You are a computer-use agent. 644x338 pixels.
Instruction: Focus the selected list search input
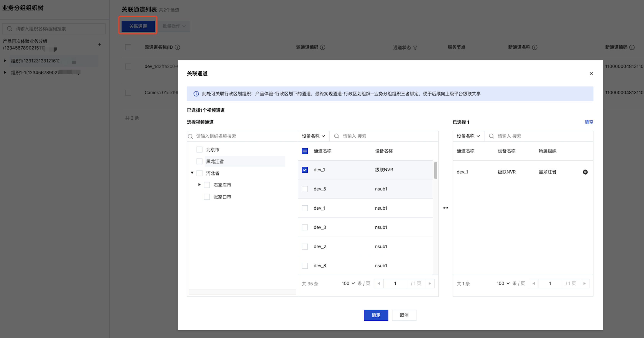pos(539,136)
